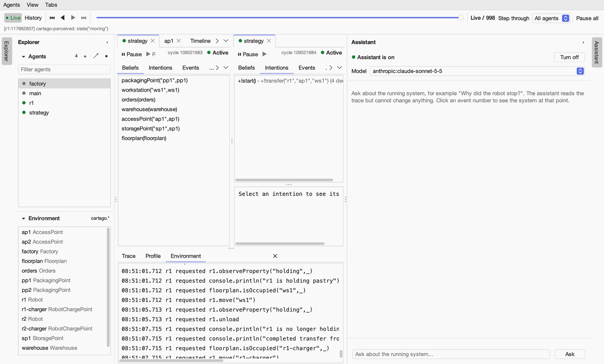Switch to Timeline tab
The image size is (604, 364).
pos(200,41)
